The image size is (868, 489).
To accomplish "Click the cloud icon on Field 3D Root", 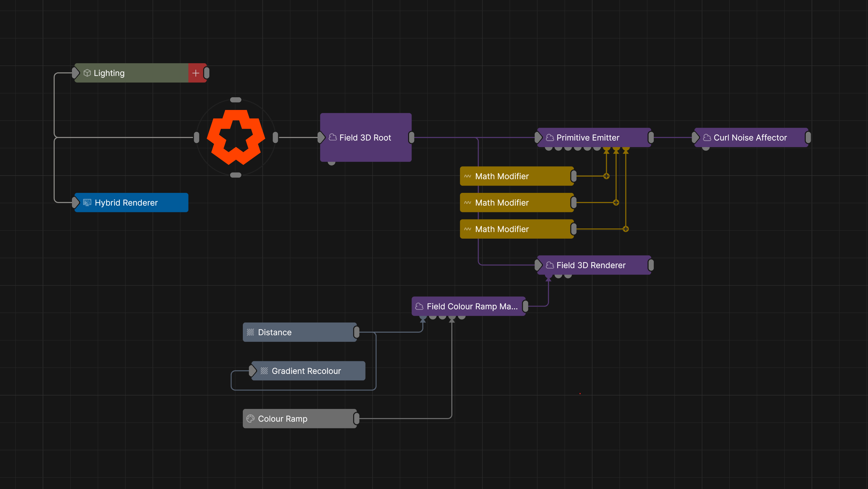I will [332, 137].
